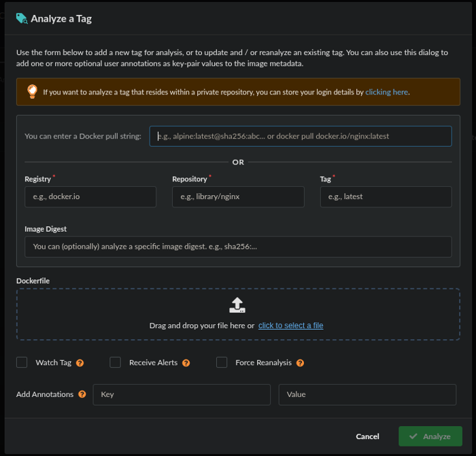Image resolution: width=476 pixels, height=456 pixels.
Task: Click the "click to select a file" link
Action: pos(290,326)
